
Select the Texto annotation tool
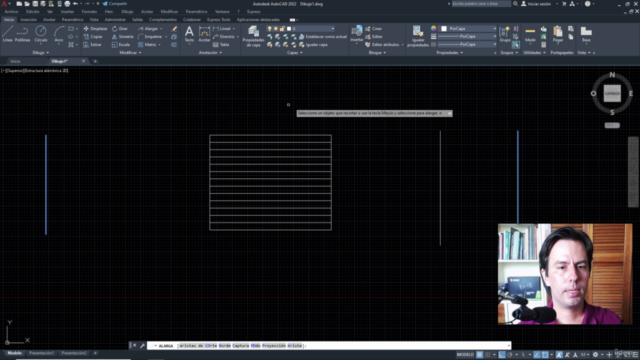click(189, 34)
